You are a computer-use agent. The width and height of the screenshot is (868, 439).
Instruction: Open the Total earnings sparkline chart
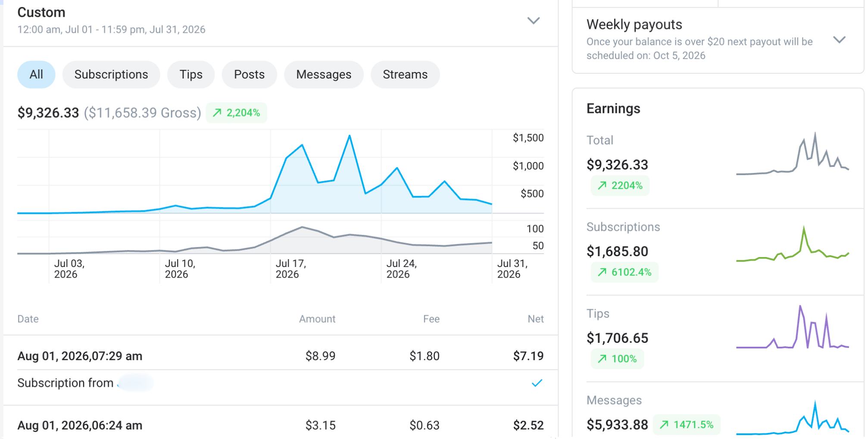click(x=793, y=154)
